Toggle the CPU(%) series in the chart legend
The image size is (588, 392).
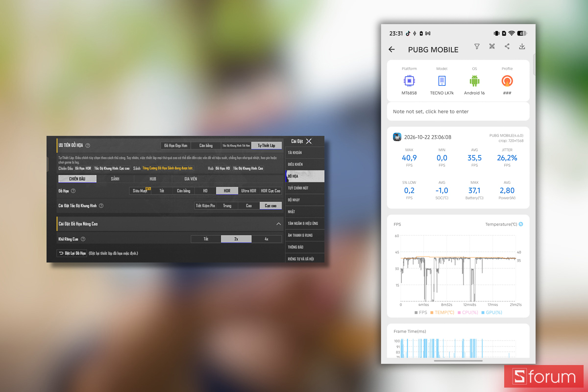[x=468, y=312]
